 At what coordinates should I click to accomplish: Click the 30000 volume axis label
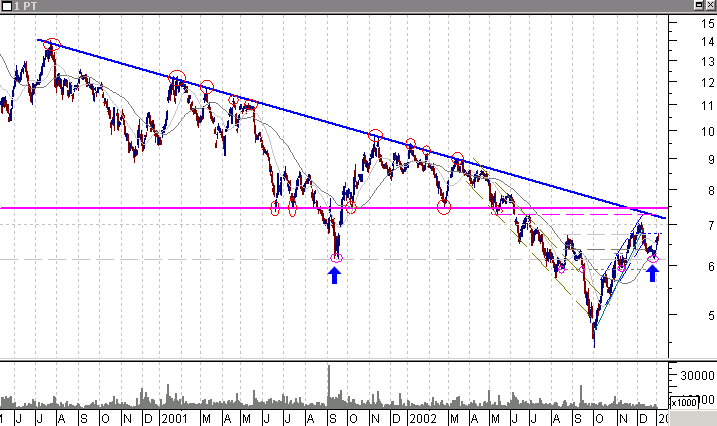(x=697, y=376)
